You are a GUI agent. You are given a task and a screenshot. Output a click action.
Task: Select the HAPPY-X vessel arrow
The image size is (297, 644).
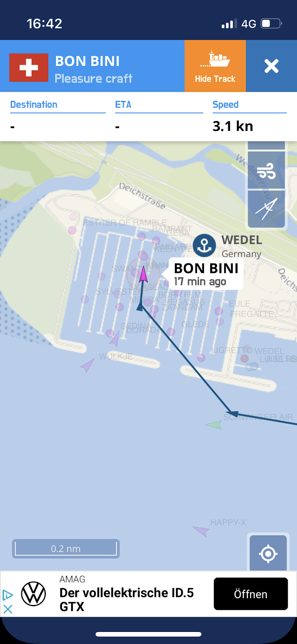(201, 531)
